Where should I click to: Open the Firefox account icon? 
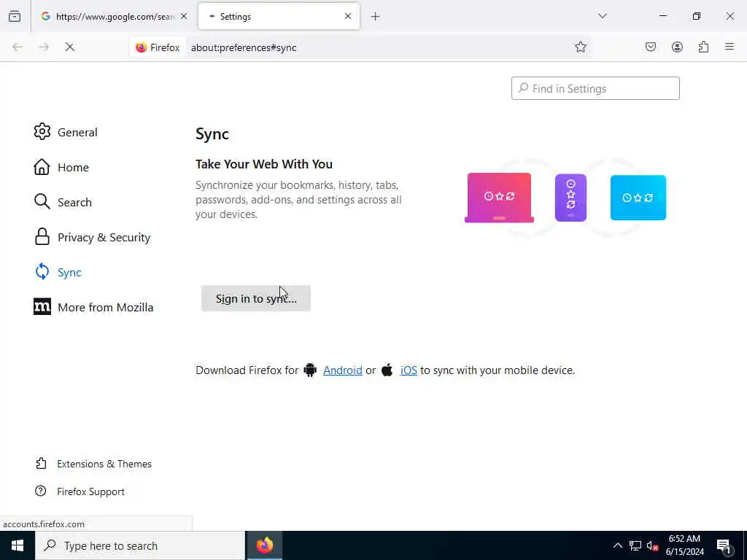point(678,47)
